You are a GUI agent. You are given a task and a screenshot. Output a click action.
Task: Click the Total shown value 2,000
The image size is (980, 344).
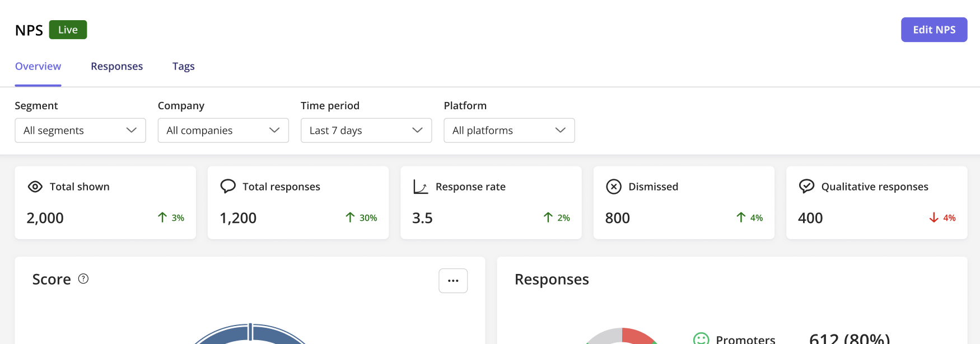[45, 218]
